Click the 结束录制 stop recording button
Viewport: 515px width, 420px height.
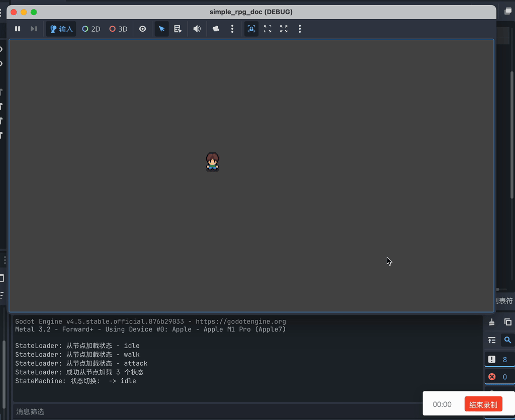(483, 404)
